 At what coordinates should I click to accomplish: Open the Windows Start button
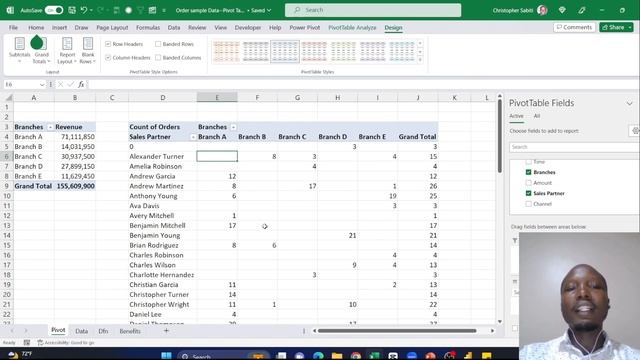point(166,356)
